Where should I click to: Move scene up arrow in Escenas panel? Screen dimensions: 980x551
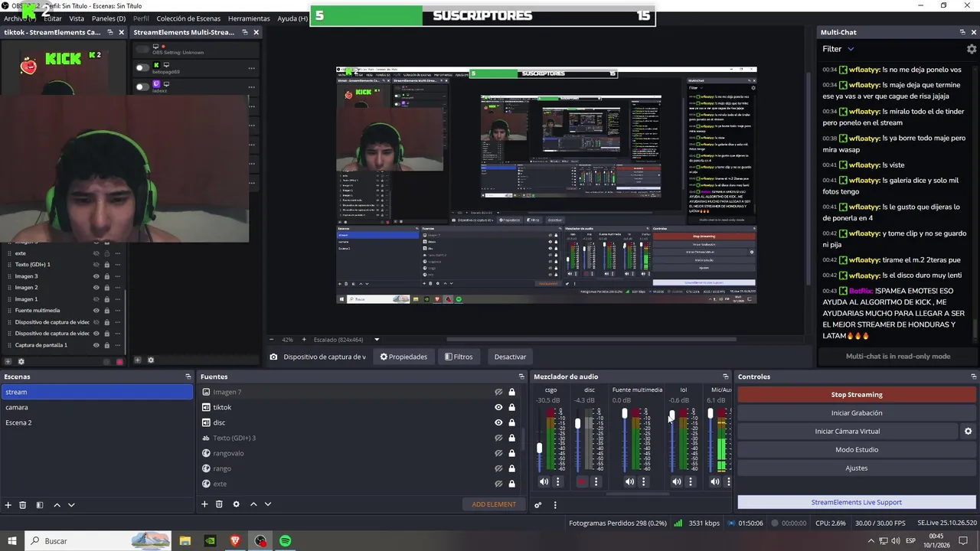[x=57, y=505]
